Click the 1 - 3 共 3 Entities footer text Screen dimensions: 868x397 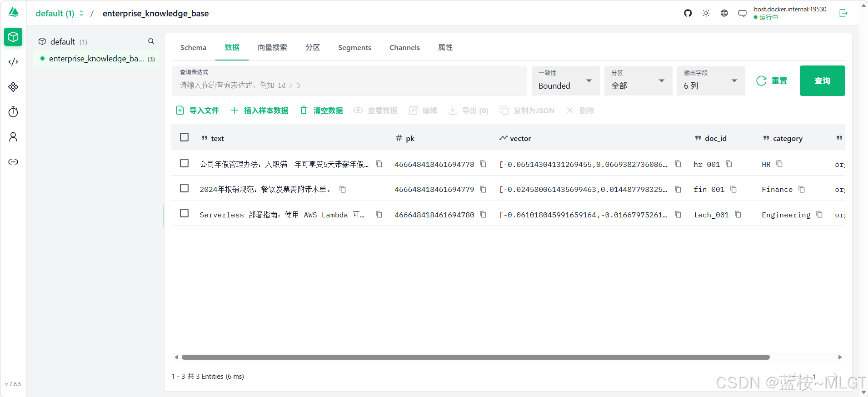[x=208, y=376]
